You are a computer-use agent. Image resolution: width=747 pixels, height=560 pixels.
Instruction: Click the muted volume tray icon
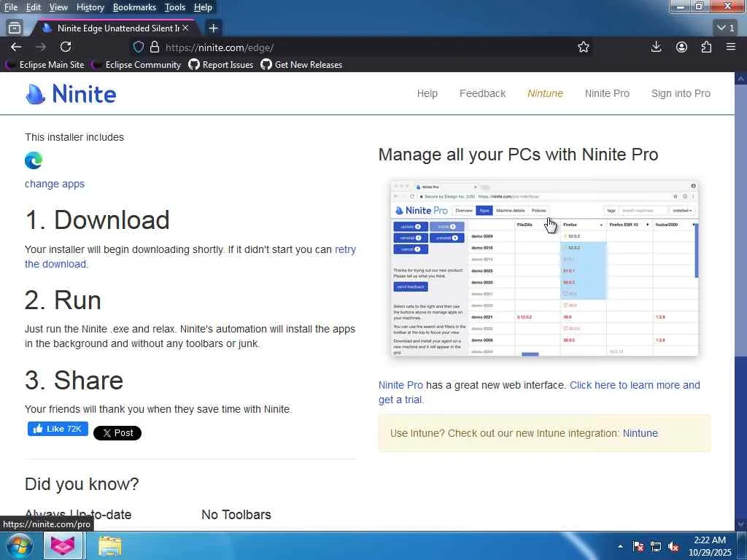[x=673, y=547]
